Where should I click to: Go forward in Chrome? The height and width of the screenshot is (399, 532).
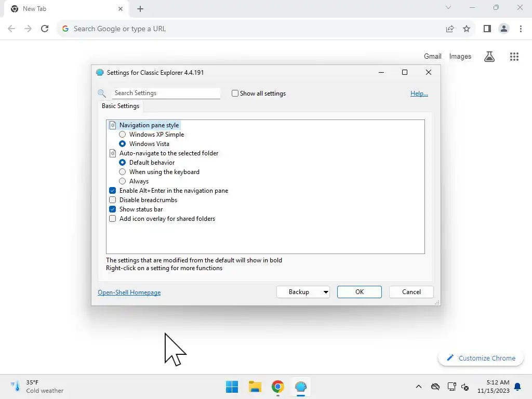coord(28,29)
